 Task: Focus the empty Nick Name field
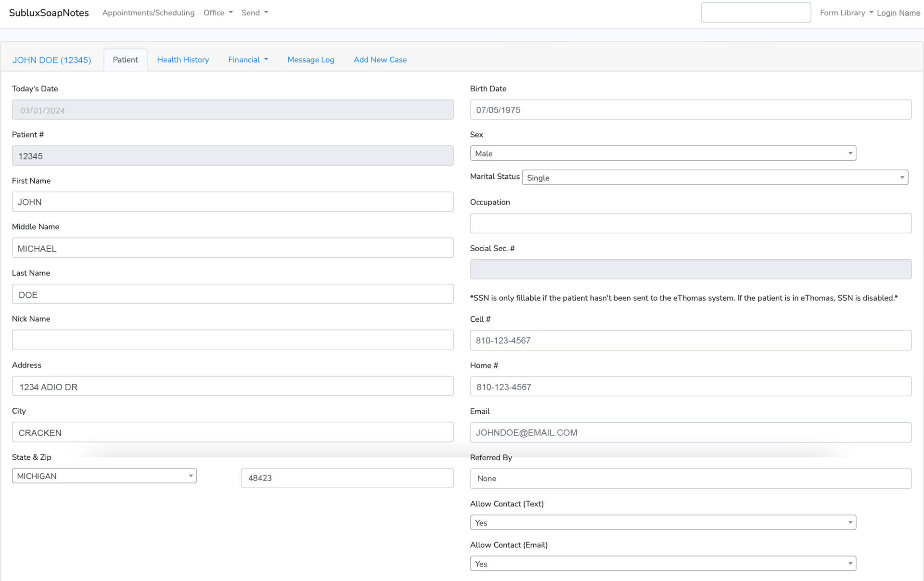click(232, 340)
